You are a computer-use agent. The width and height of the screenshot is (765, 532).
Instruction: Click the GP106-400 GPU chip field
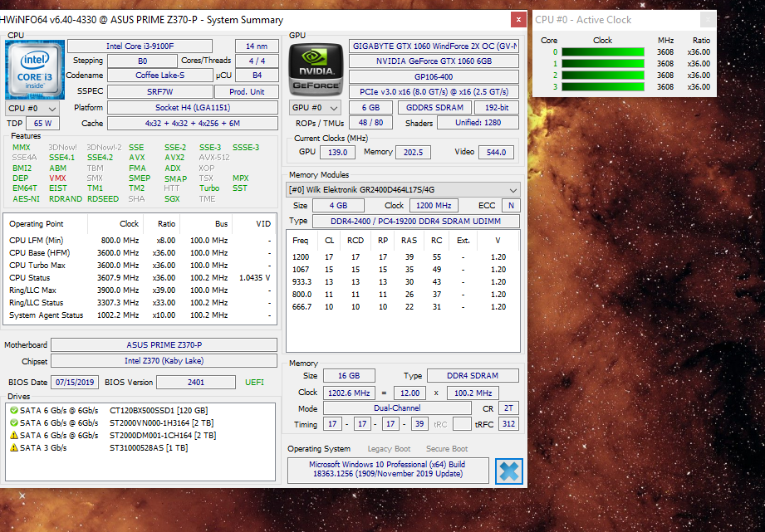(434, 77)
